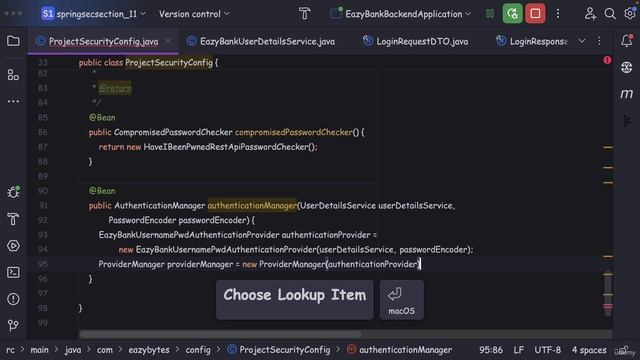
Task: Open the debug icon next to run configuration
Action: tap(490, 14)
